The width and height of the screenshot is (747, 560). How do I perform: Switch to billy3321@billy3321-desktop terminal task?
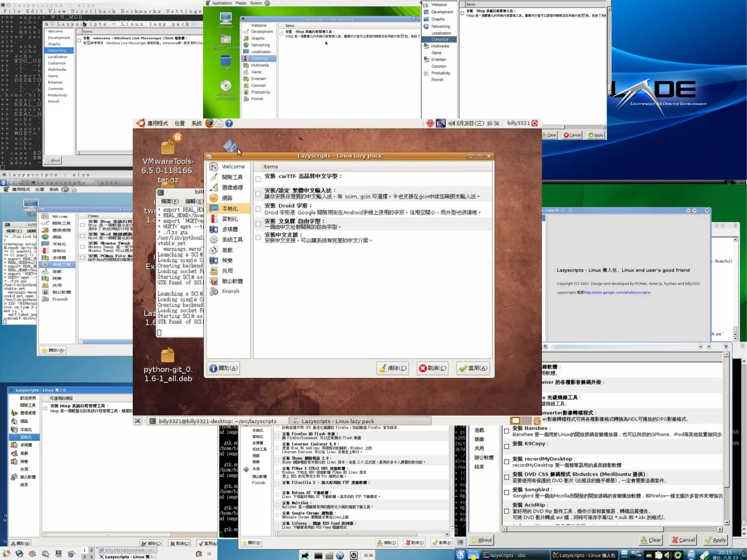(x=217, y=421)
